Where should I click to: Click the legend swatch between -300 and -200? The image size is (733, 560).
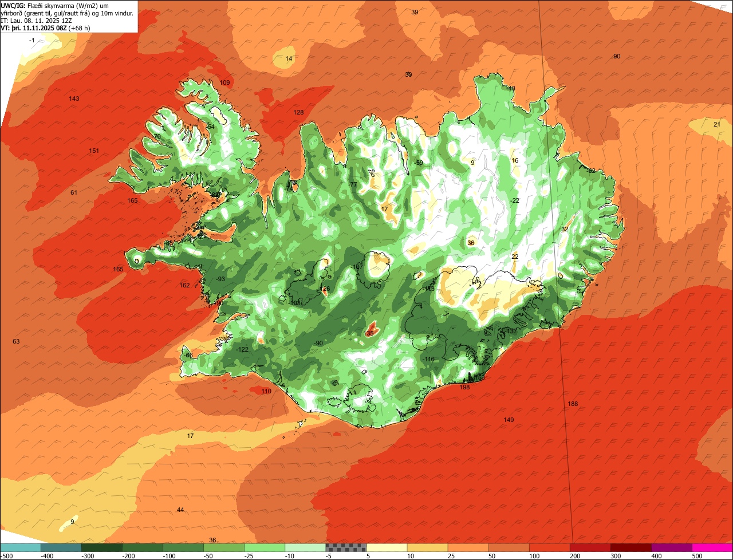click(102, 547)
